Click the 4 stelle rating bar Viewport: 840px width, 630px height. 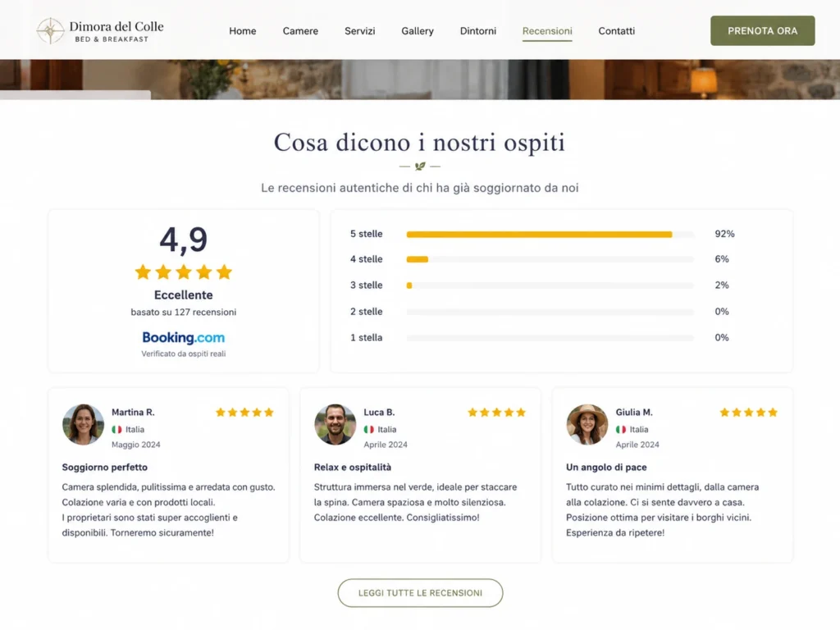(550, 259)
